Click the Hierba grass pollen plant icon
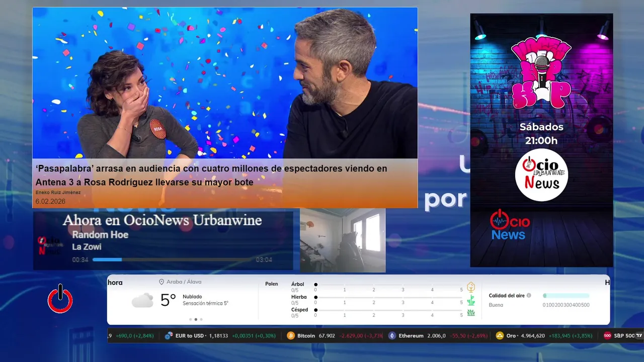This screenshot has width=644, height=362. coord(471,300)
